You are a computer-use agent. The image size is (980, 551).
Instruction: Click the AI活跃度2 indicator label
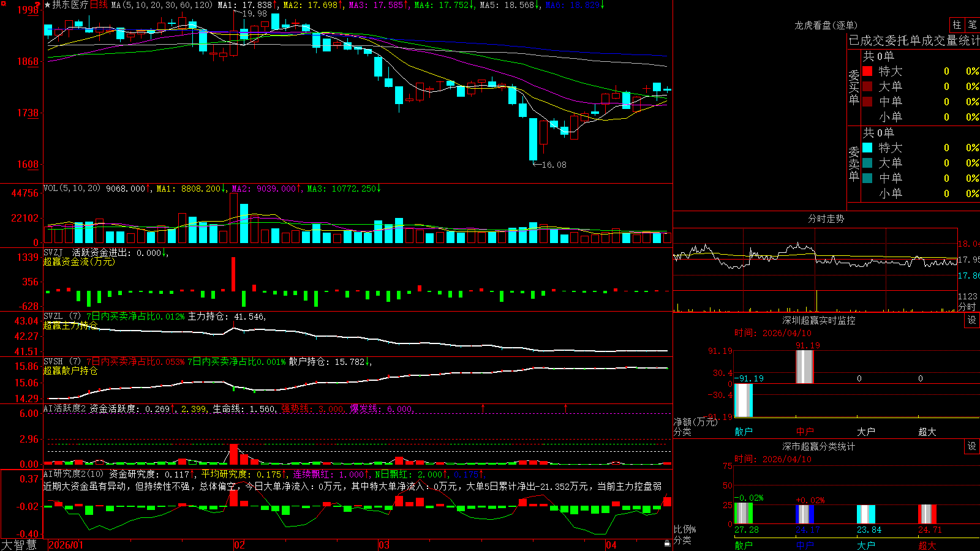tap(65, 408)
